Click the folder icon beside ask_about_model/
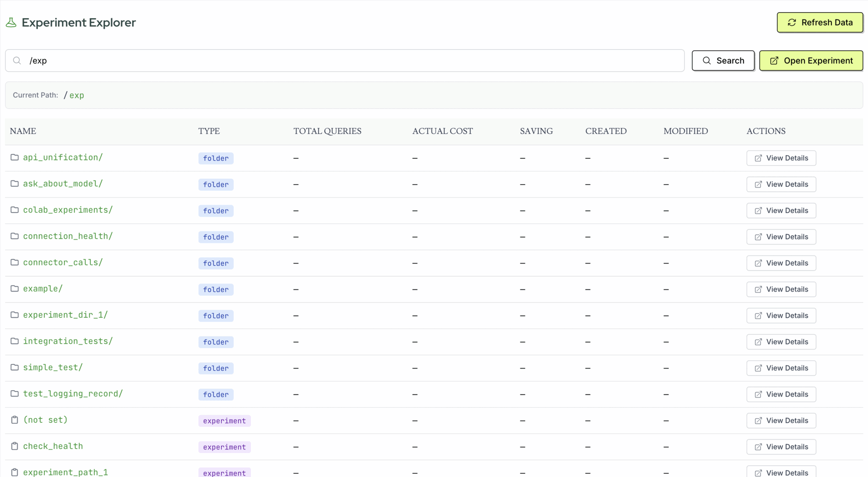Screen dimensions: 868x477 point(14,184)
